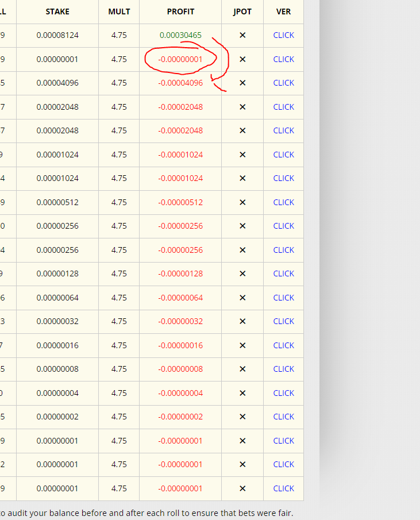The image size is (420, 520).
Task: Click 4.75 multiplier in 0.00000512 stake row
Action: pos(119,202)
